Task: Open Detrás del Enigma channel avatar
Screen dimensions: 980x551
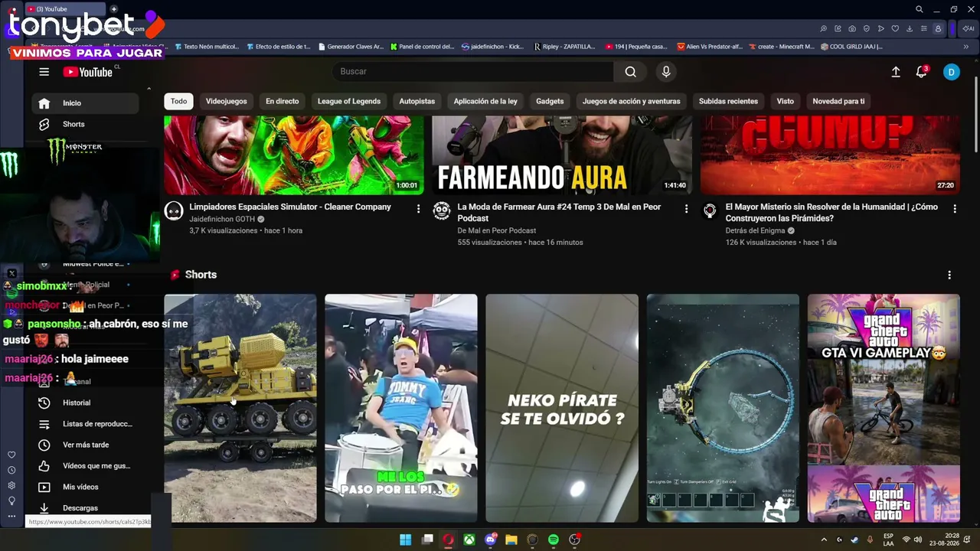Action: pos(710,211)
